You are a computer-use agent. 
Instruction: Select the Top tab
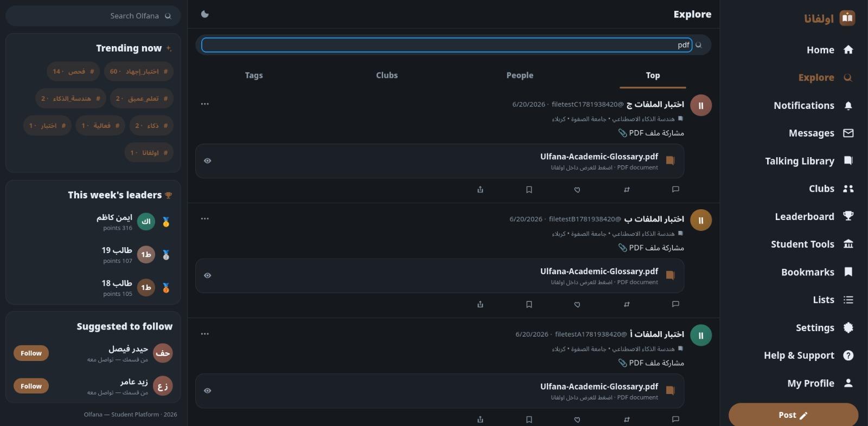point(653,75)
